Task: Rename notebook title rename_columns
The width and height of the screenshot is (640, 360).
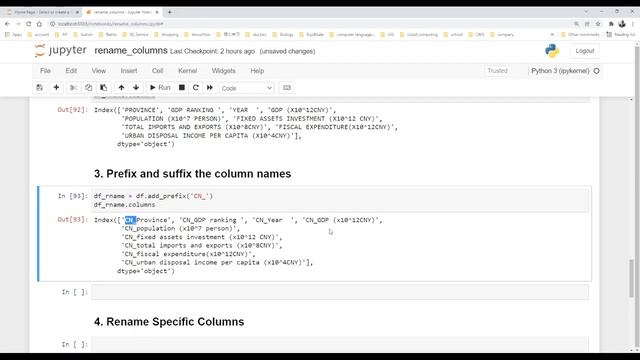Action: pyautogui.click(x=131, y=51)
